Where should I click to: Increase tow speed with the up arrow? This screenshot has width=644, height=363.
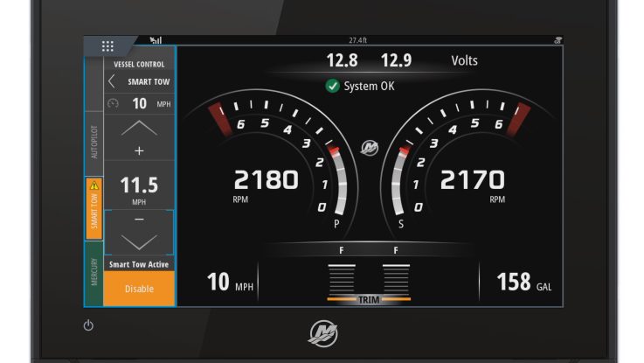point(139,128)
